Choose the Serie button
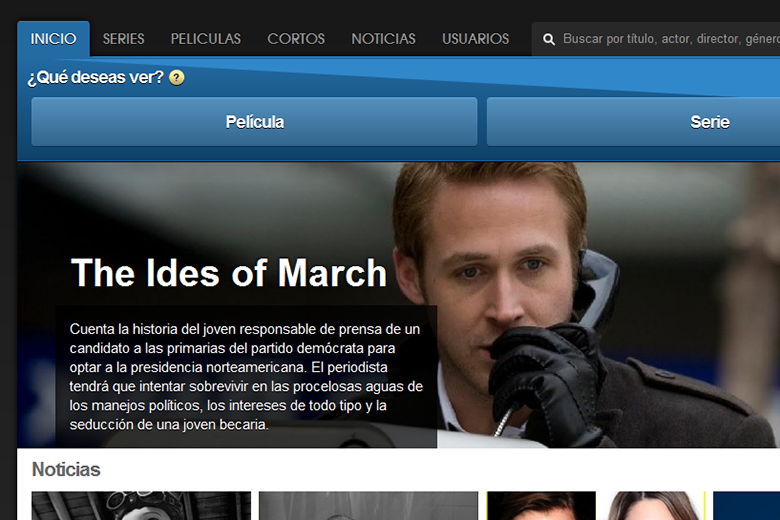 (633, 122)
